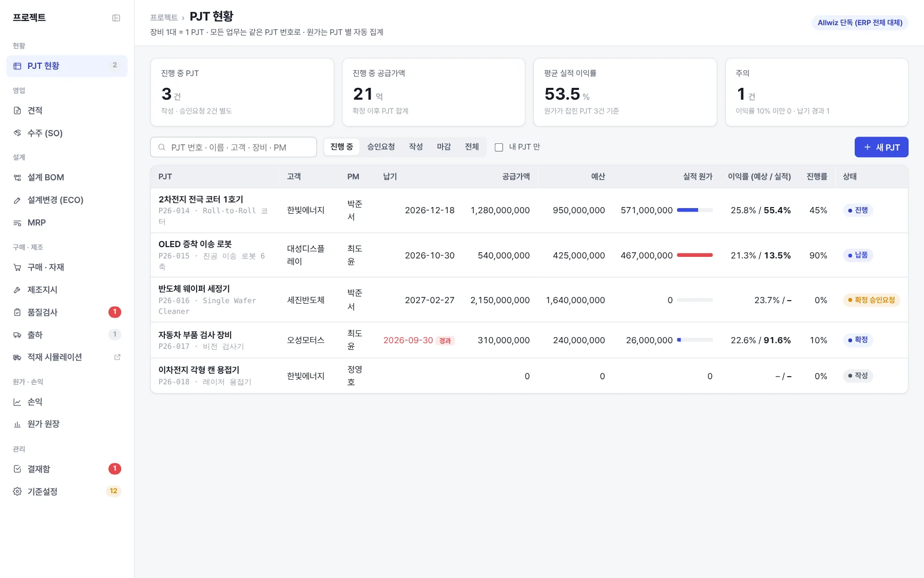This screenshot has height=578, width=924.
Task: Enable the 내 PJT 만 checkbox
Action: pyautogui.click(x=498, y=147)
